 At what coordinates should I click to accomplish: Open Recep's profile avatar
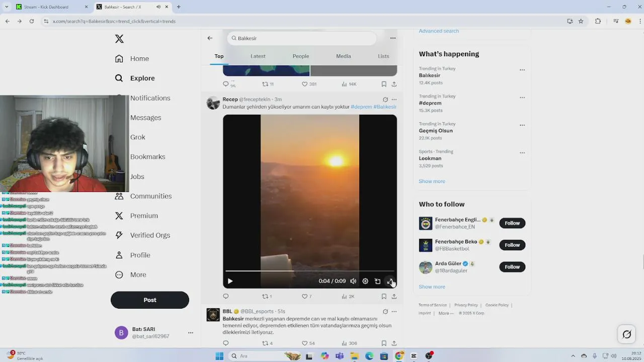tap(213, 103)
